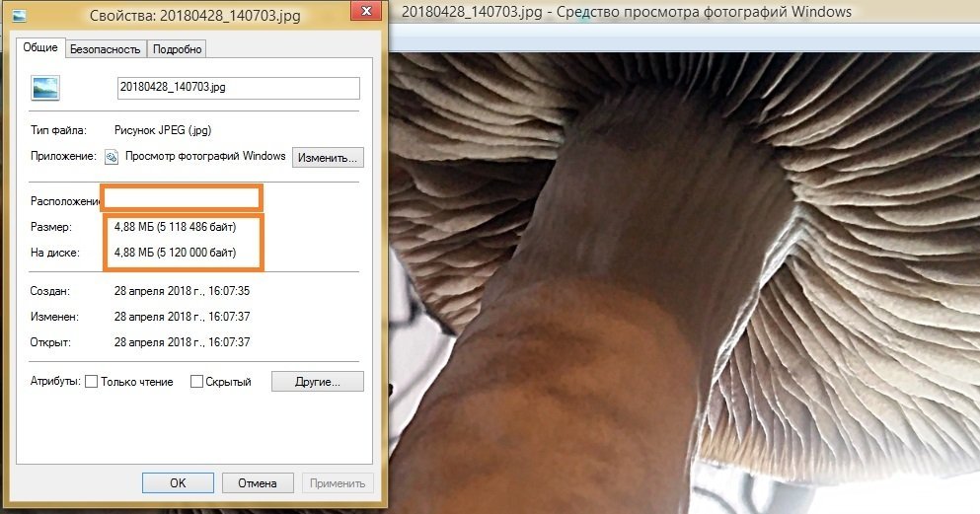The image size is (980, 514).
Task: Switch to the "Безопасность" tab
Action: click(105, 49)
